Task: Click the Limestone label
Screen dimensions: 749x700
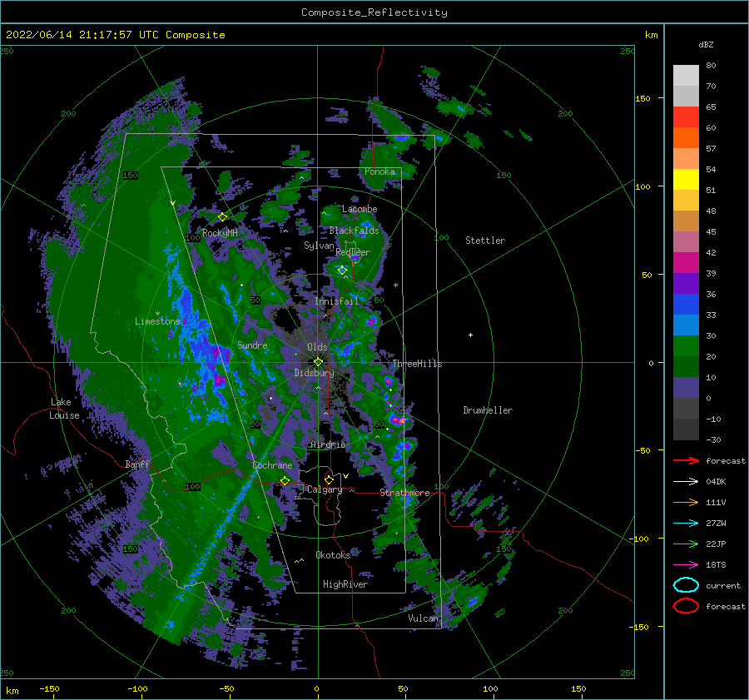Action: coord(157,321)
